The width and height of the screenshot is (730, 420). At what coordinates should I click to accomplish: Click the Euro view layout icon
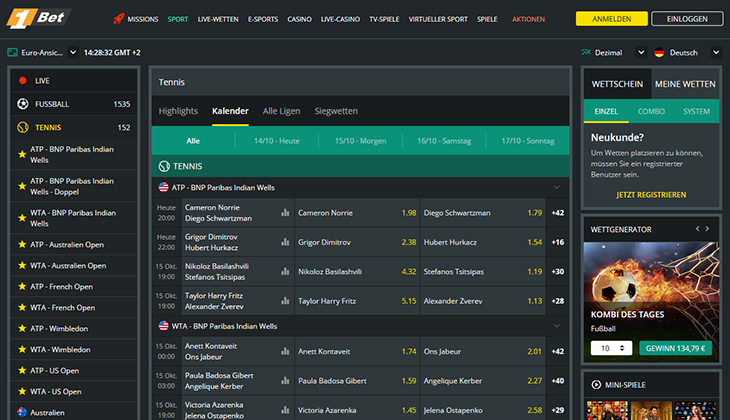click(x=13, y=53)
